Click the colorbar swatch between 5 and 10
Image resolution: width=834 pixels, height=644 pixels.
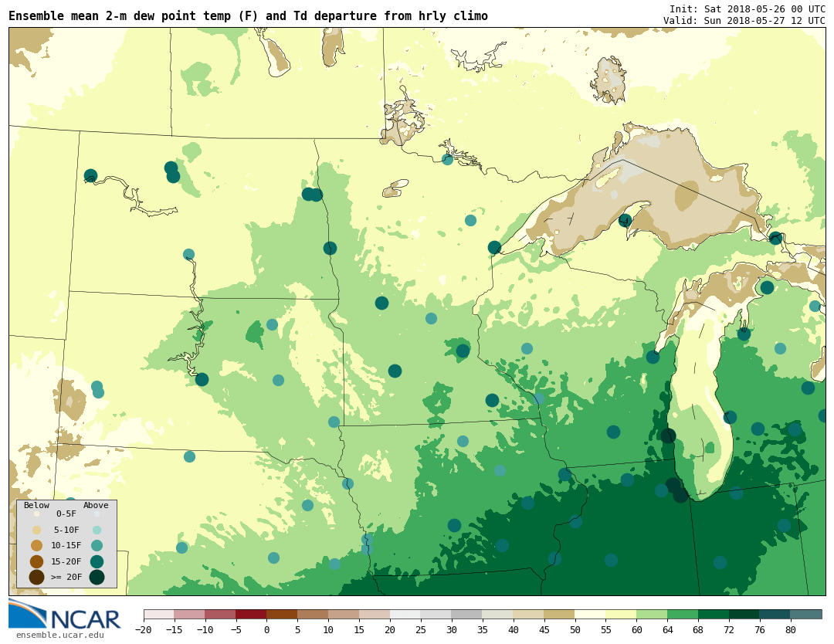(x=314, y=614)
